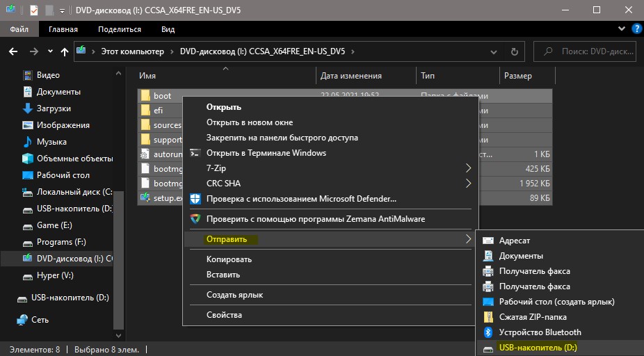Click the Zemana AntiMalware icon
Image resolution: width=644 pixels, height=356 pixels.
(x=195, y=219)
